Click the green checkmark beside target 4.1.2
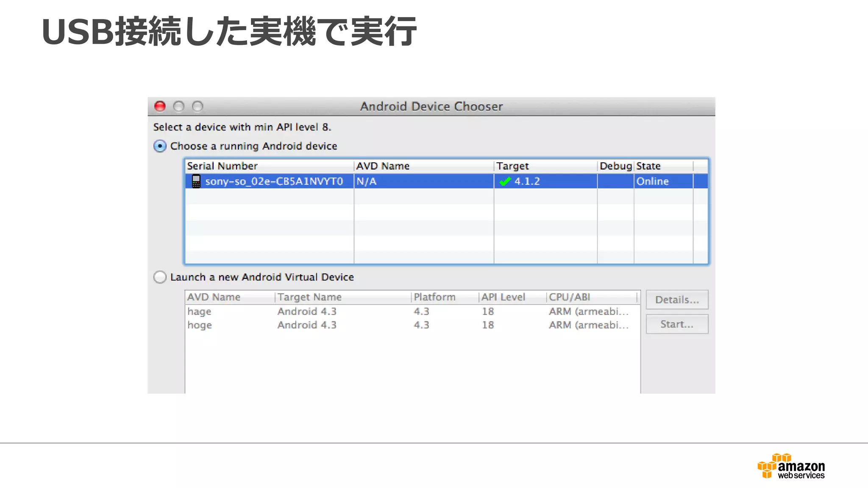The image size is (868, 488). (505, 182)
